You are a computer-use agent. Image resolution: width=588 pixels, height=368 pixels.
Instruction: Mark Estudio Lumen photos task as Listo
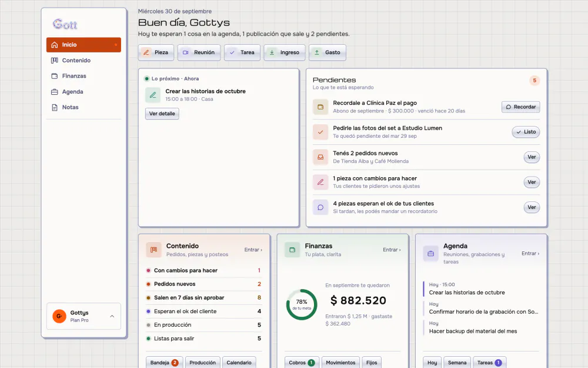(x=526, y=132)
